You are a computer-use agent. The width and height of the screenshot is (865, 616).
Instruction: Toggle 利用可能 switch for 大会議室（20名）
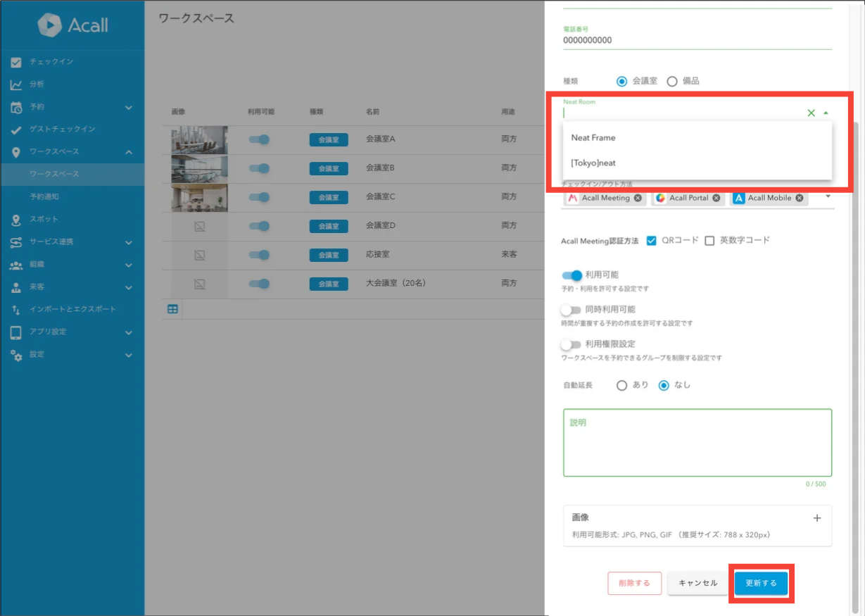(x=260, y=284)
